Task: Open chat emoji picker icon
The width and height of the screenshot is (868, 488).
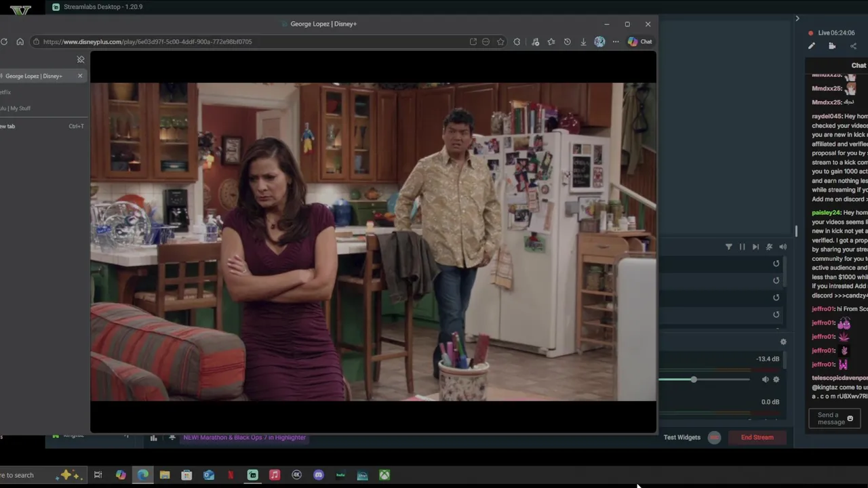Action: [850, 419]
